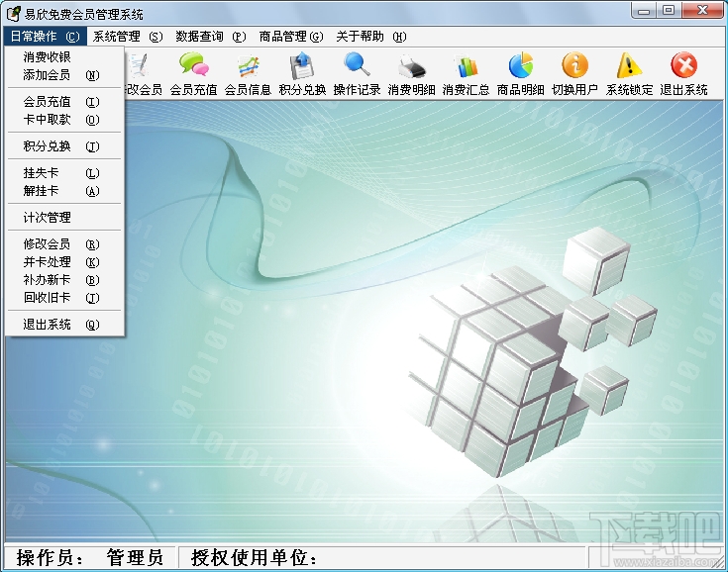
Task: Open the 消费汇总 bar-chart toolbar icon
Action: pyautogui.click(x=466, y=66)
